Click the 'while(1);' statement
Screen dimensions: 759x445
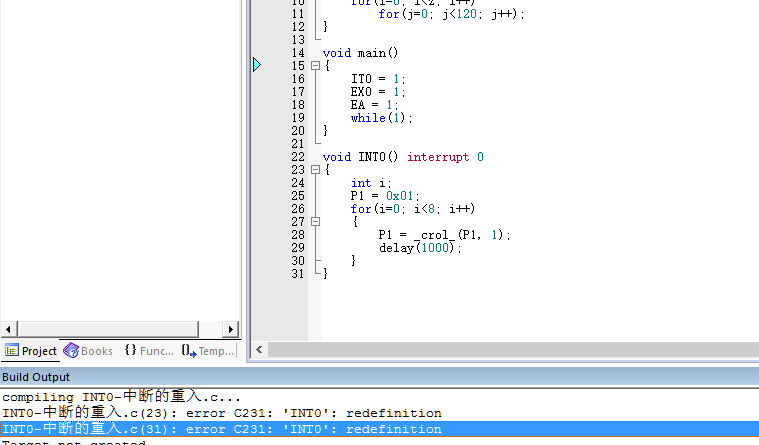[x=381, y=118]
